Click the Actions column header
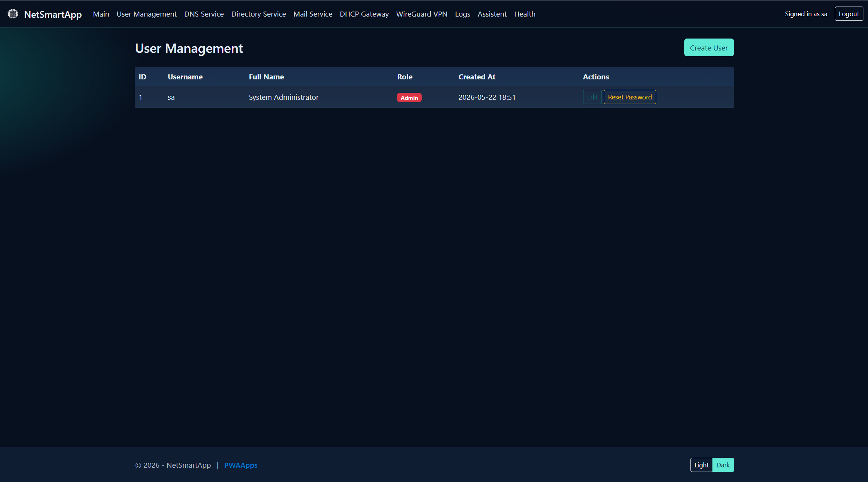 click(596, 77)
